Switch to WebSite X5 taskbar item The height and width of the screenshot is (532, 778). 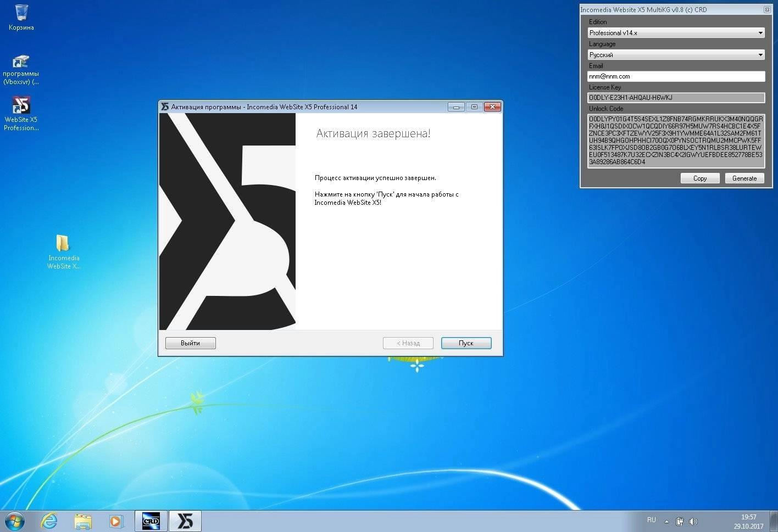185,521
